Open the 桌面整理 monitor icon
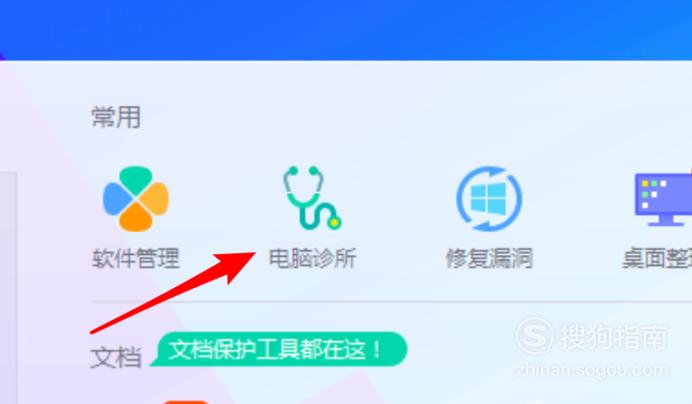Screen dimensions: 692x404 click(663, 199)
